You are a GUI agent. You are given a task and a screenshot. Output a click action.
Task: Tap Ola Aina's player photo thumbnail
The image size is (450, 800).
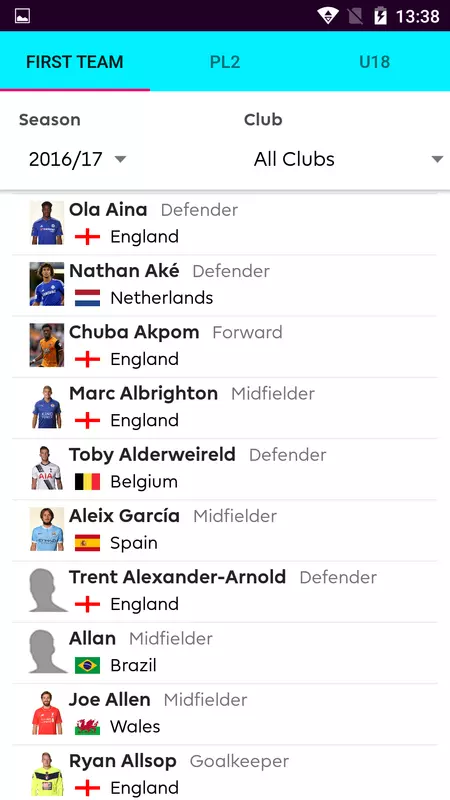[x=47, y=223]
